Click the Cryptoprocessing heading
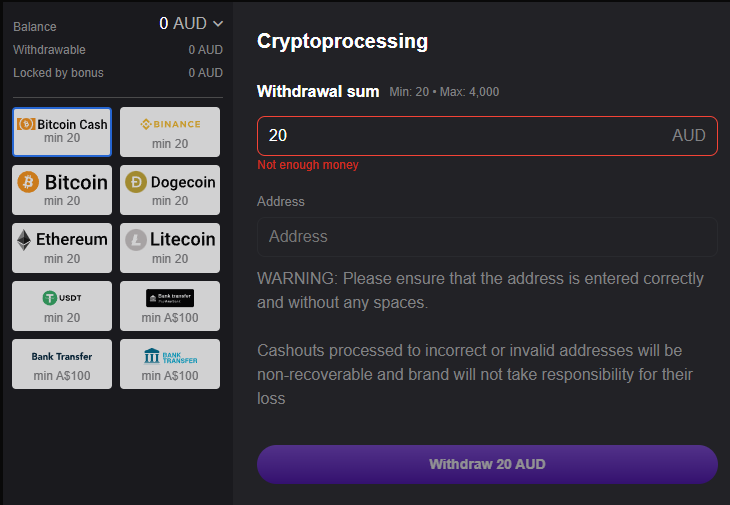 (342, 42)
